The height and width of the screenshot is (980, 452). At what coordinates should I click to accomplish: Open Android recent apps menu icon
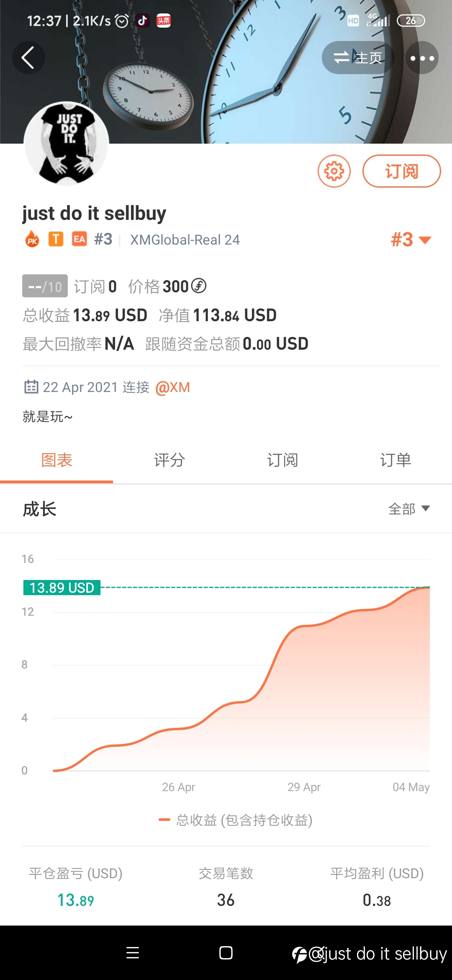tap(133, 953)
